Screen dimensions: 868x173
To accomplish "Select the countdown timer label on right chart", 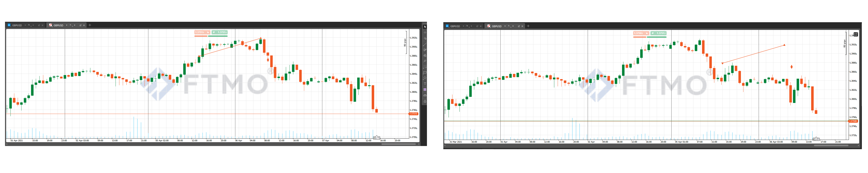I will click(x=816, y=139).
